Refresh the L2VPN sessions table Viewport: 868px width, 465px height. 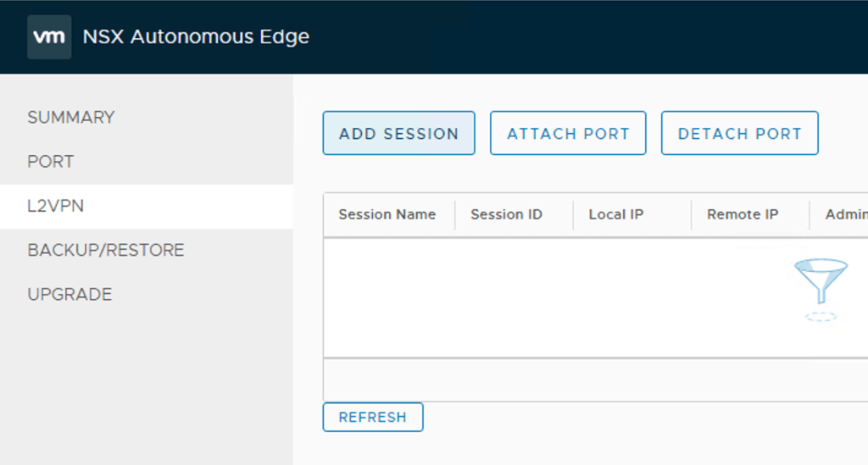(x=372, y=418)
